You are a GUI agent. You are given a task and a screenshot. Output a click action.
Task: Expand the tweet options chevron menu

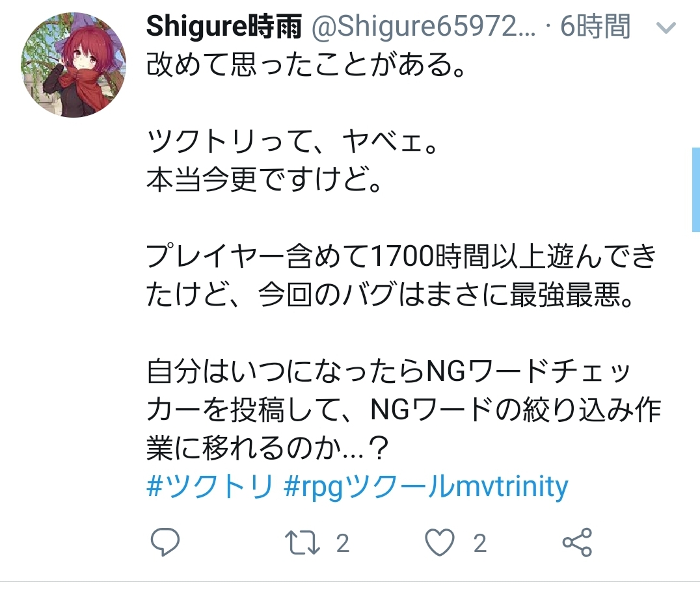tap(667, 28)
